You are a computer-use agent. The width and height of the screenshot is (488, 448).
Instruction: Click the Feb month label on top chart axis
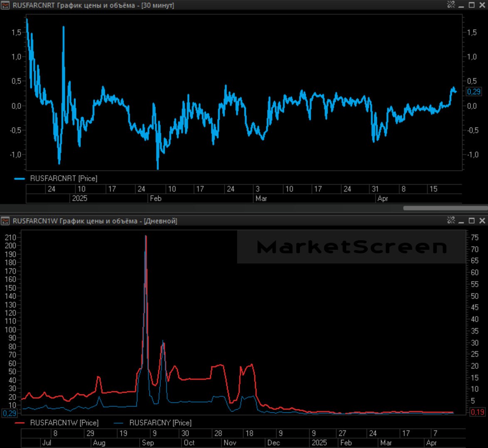pyautogui.click(x=156, y=198)
